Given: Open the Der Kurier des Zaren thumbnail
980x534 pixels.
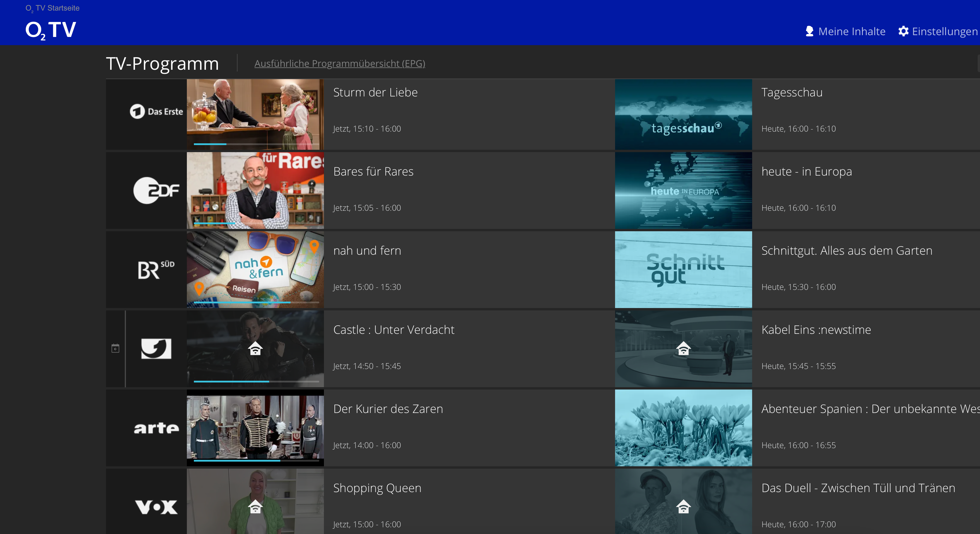Looking at the screenshot, I should [x=255, y=428].
